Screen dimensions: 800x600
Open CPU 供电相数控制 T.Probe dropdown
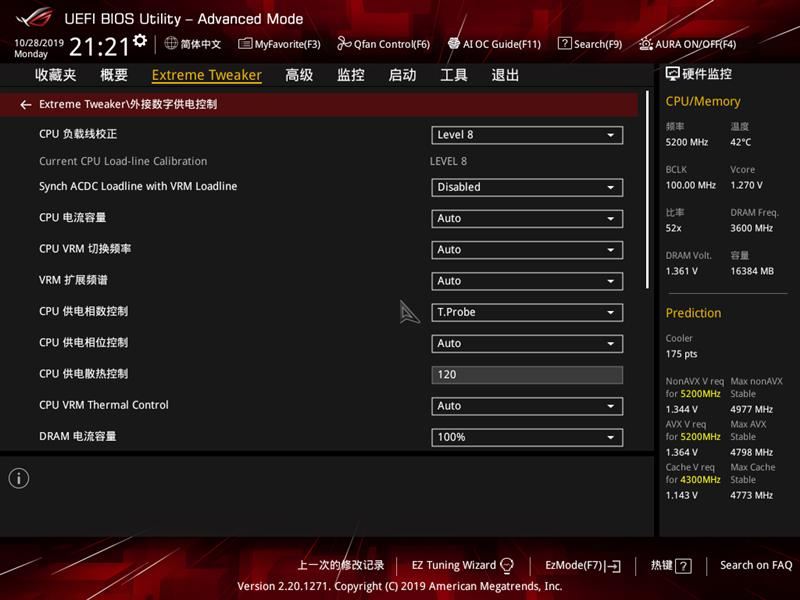click(x=527, y=312)
